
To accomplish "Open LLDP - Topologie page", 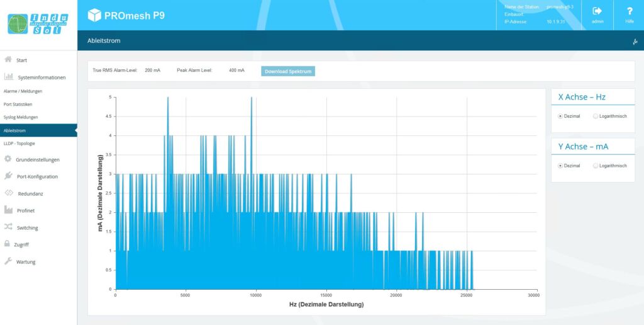I will click(x=19, y=143).
